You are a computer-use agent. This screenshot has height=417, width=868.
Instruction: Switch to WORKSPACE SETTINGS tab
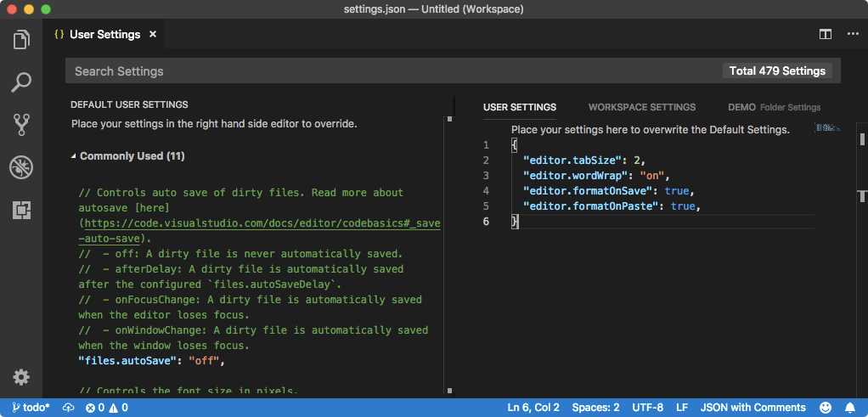click(641, 107)
